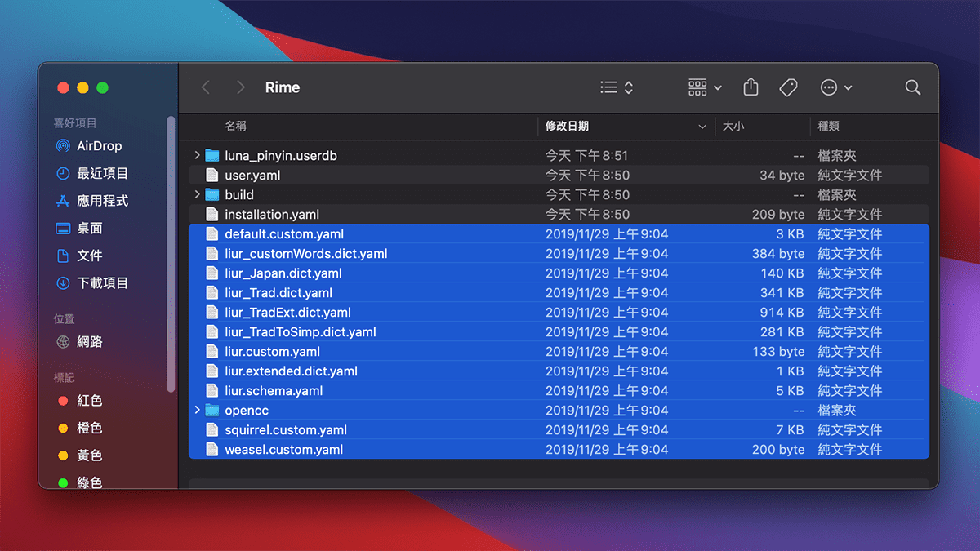Go back with the left chevron
The width and height of the screenshot is (980, 551).
pos(206,87)
